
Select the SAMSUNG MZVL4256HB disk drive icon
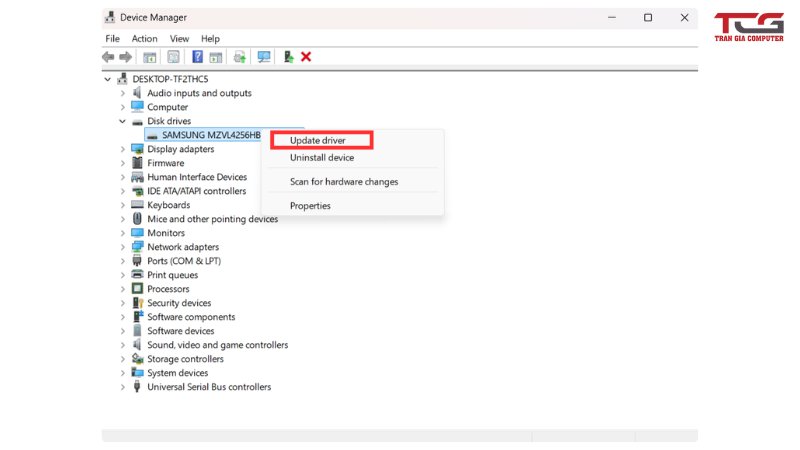[x=152, y=135]
